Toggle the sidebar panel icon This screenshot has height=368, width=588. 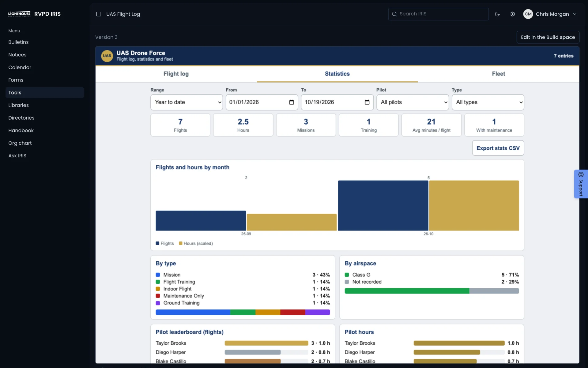click(x=99, y=14)
